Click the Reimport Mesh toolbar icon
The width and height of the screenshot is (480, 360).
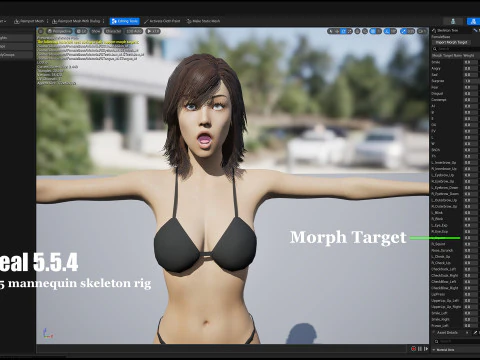[17, 21]
